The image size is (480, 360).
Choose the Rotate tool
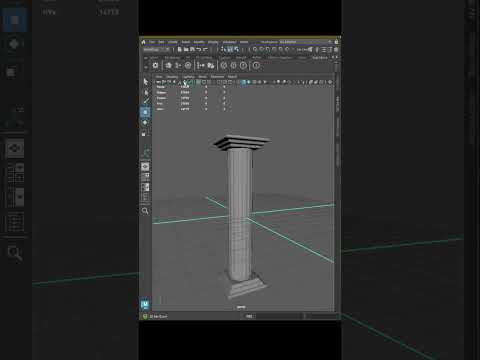[x=145, y=123]
